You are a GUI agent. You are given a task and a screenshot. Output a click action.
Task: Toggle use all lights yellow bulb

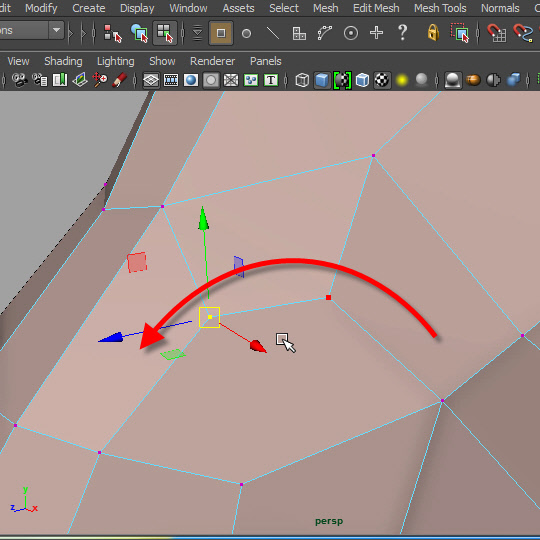coord(402,81)
